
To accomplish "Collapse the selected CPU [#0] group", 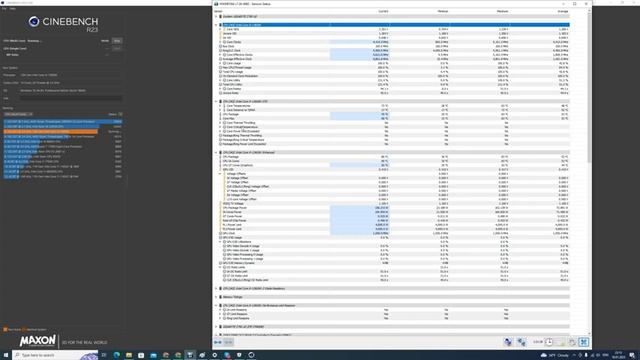I will click(x=216, y=25).
